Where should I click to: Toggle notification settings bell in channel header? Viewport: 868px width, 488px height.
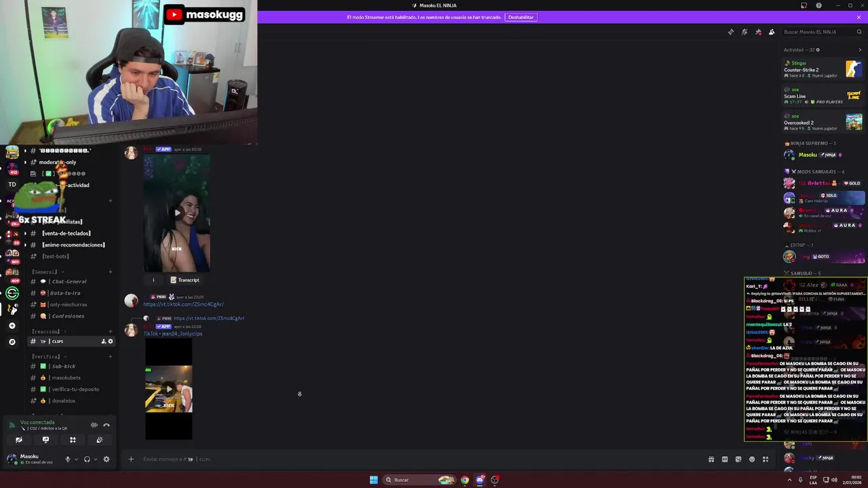point(744,32)
